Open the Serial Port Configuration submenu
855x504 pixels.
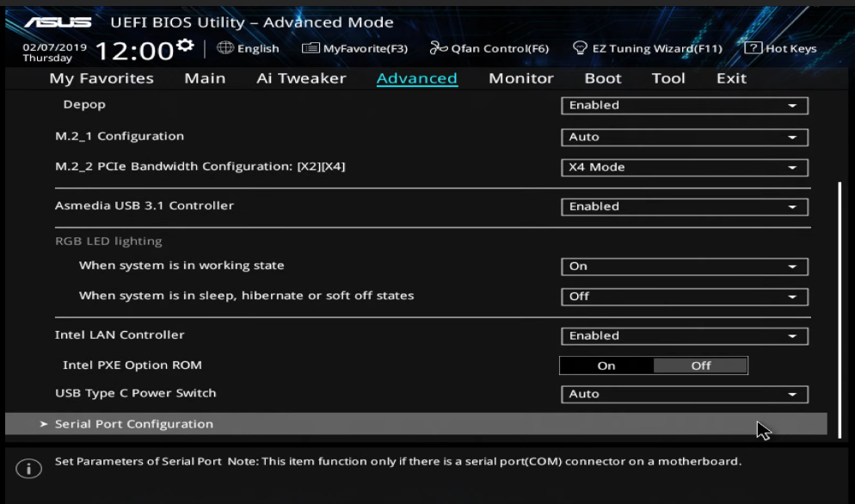click(415, 424)
